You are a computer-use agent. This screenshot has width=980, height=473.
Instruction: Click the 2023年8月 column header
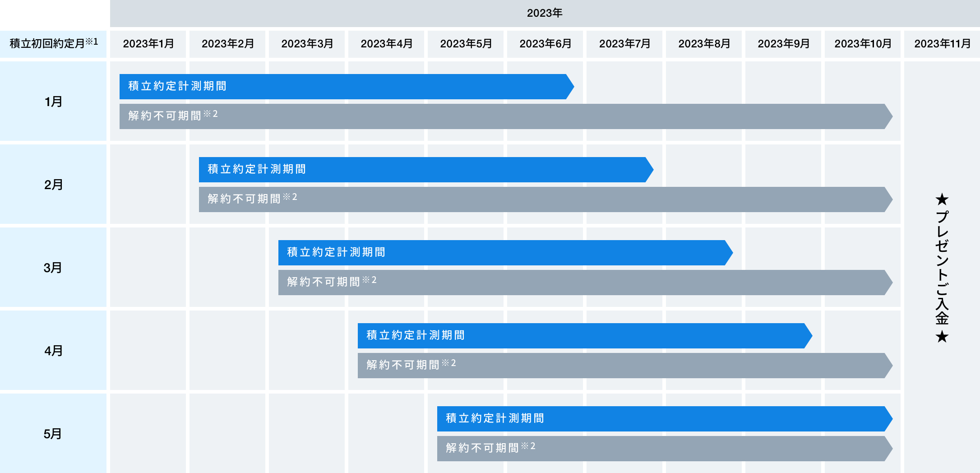pyautogui.click(x=704, y=44)
